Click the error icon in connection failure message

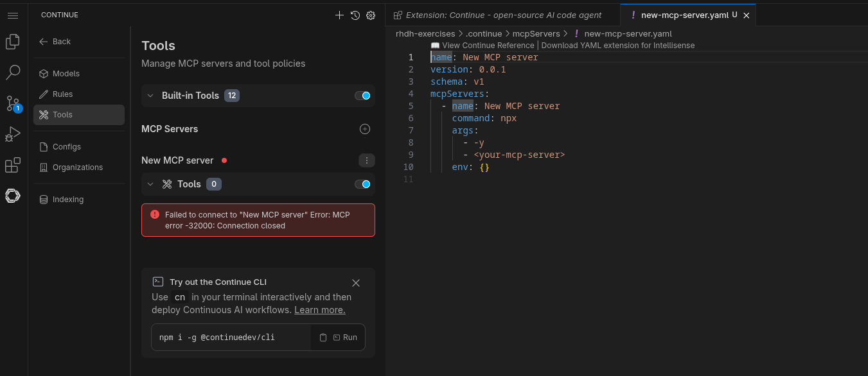(155, 214)
